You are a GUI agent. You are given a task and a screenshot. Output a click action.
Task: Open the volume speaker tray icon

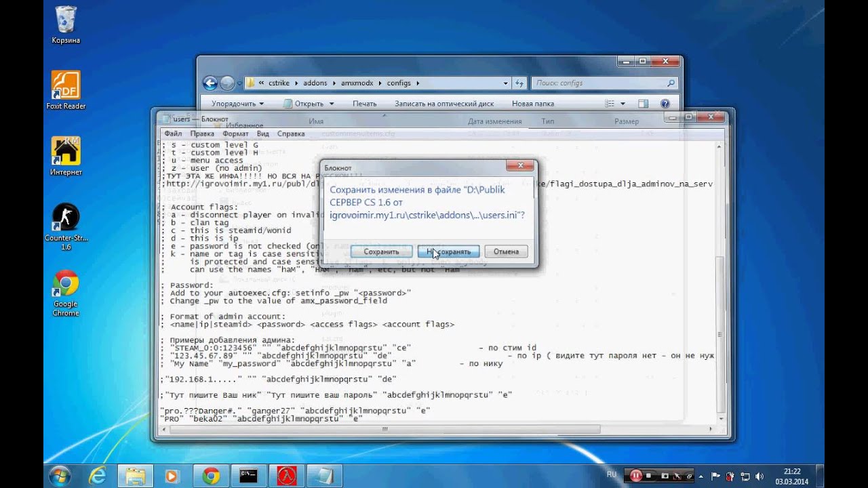click(x=759, y=476)
